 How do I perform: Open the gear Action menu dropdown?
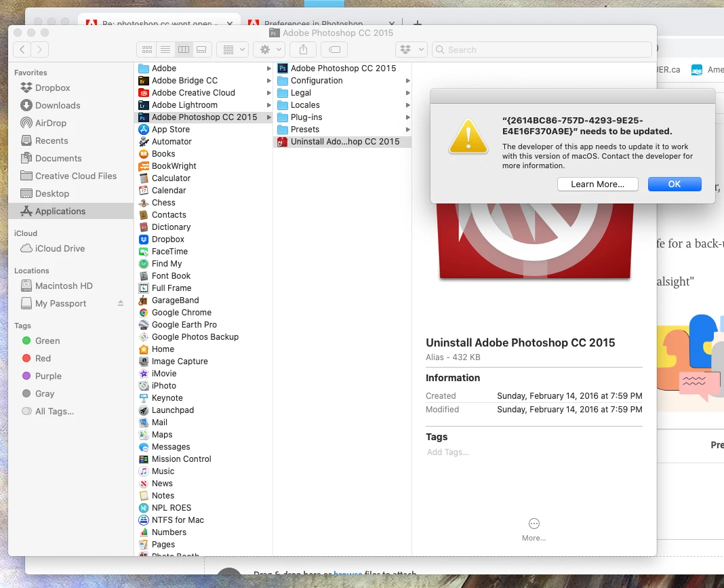(270, 50)
